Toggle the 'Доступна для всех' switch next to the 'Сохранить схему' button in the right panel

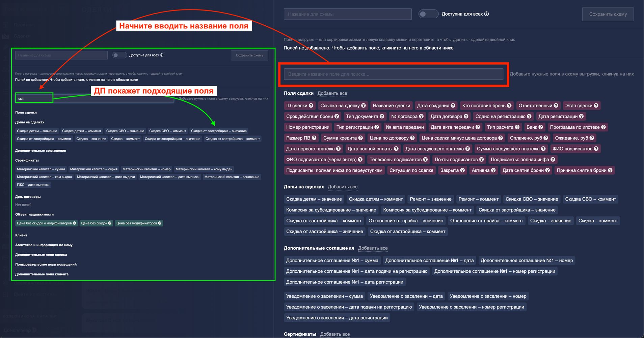[428, 14]
